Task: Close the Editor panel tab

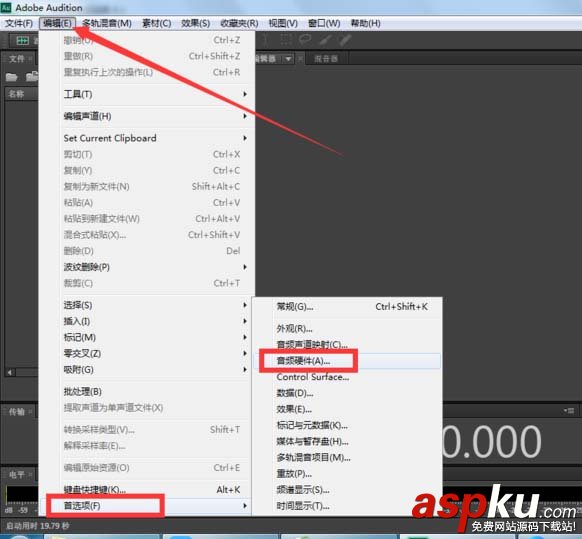Action: pos(300,59)
